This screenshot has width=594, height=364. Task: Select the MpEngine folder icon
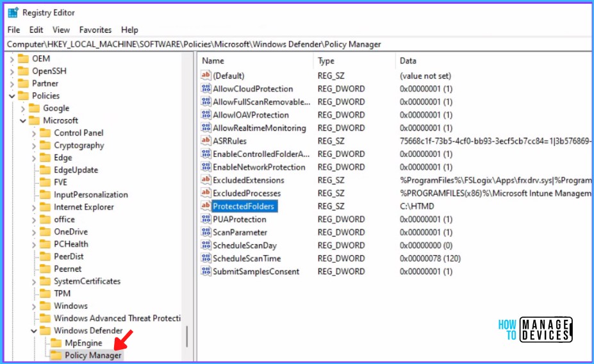56,343
